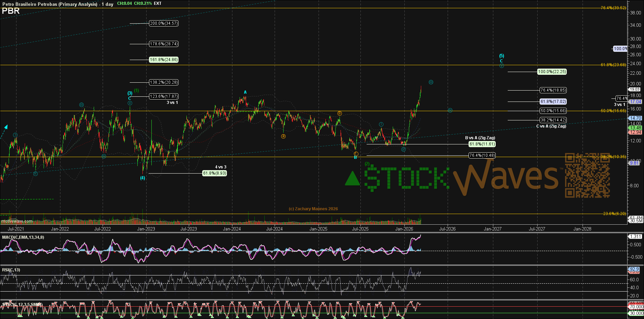
Task: Select the orange circled b wave marker
Action: (339, 113)
